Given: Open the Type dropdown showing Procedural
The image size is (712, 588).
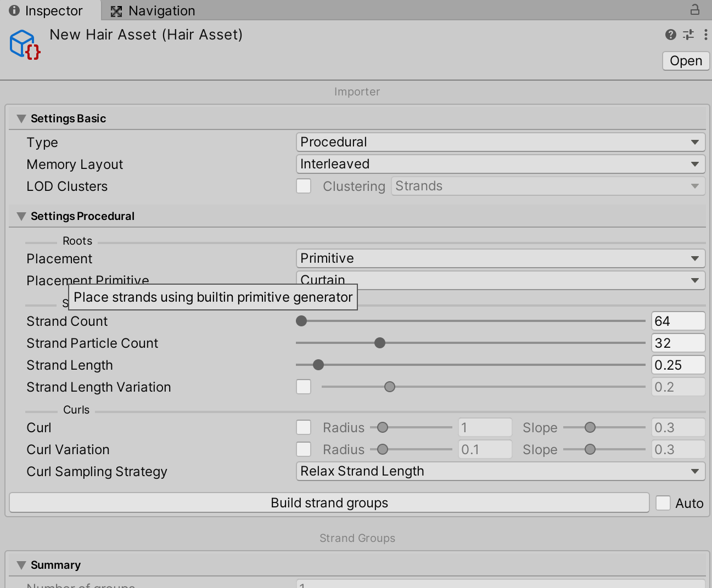Looking at the screenshot, I should (x=500, y=142).
